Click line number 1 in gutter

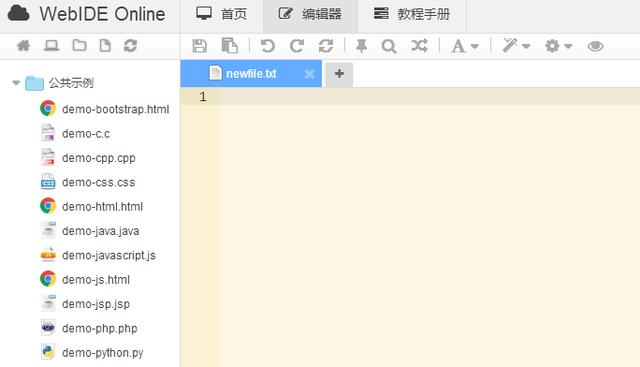point(203,97)
